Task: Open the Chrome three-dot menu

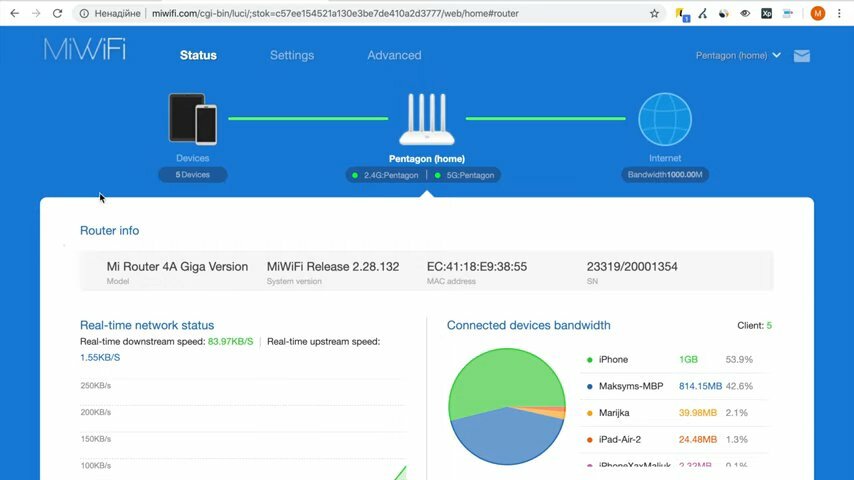Action: click(x=839, y=13)
